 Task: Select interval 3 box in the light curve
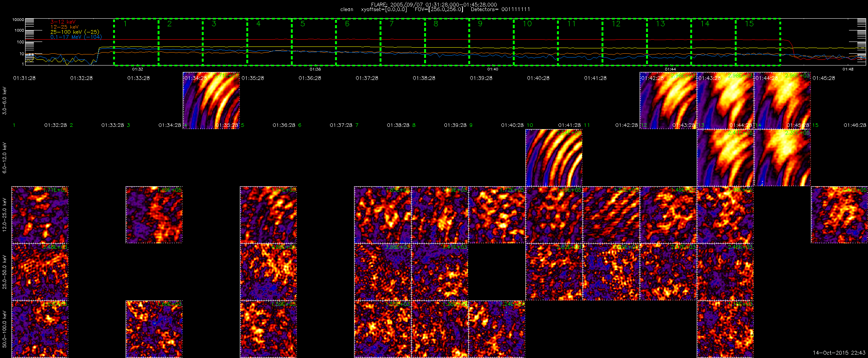pyautogui.click(x=225, y=42)
